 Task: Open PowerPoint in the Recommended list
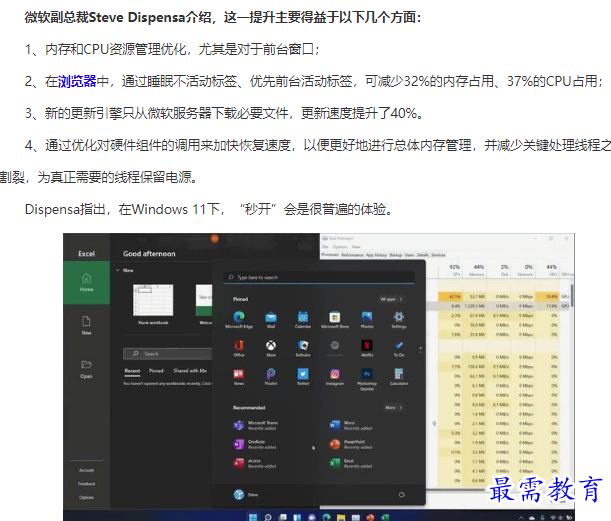(350, 444)
